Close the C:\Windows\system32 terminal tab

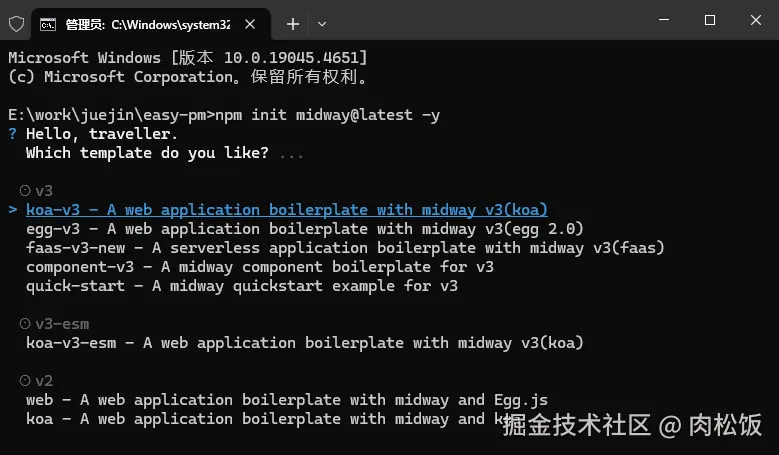(250, 24)
